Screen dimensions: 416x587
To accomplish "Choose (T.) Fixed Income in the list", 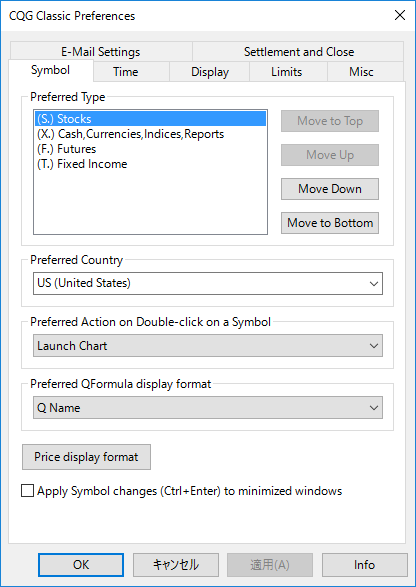I will tap(150, 164).
